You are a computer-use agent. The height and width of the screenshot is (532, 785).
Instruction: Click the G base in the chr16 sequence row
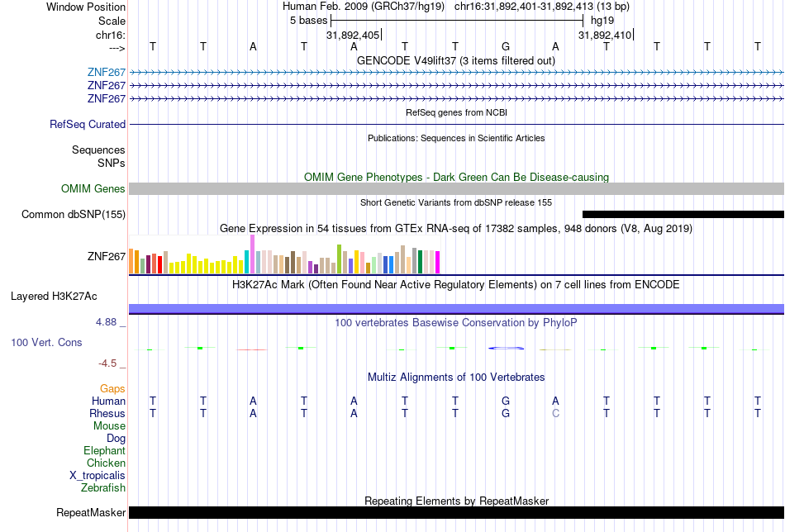coord(506,46)
